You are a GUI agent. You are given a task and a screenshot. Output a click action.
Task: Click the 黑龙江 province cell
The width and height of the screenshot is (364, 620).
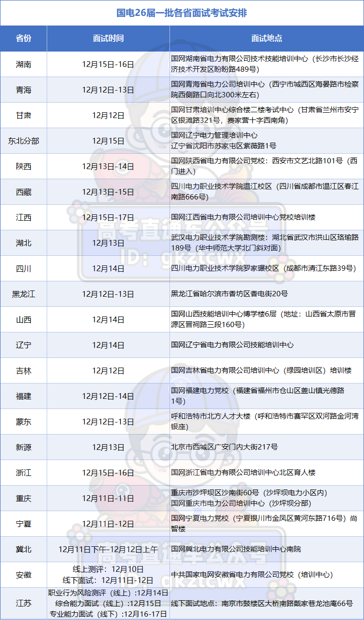point(24,294)
